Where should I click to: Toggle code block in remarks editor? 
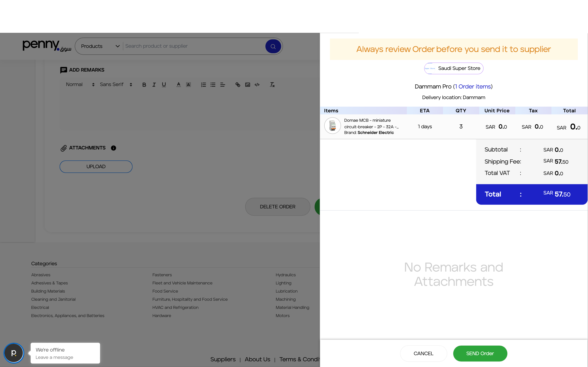click(x=257, y=85)
